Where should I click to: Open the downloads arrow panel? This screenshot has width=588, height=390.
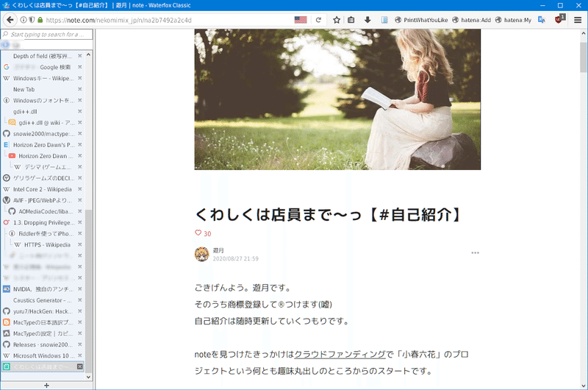[367, 20]
